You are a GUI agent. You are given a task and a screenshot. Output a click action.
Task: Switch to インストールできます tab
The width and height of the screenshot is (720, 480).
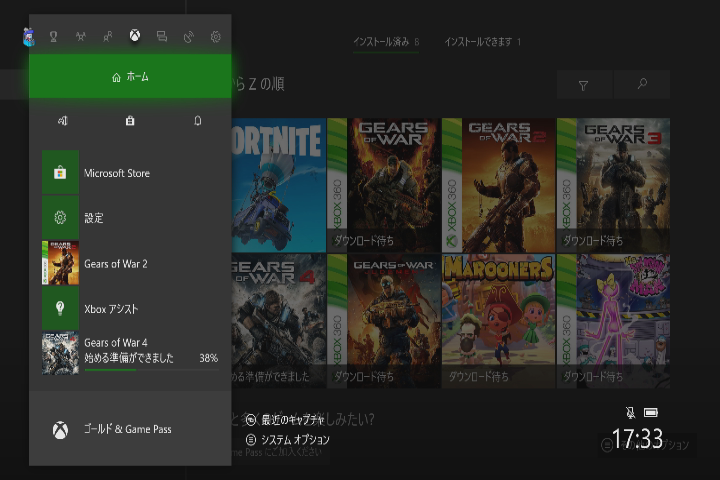(x=482, y=42)
